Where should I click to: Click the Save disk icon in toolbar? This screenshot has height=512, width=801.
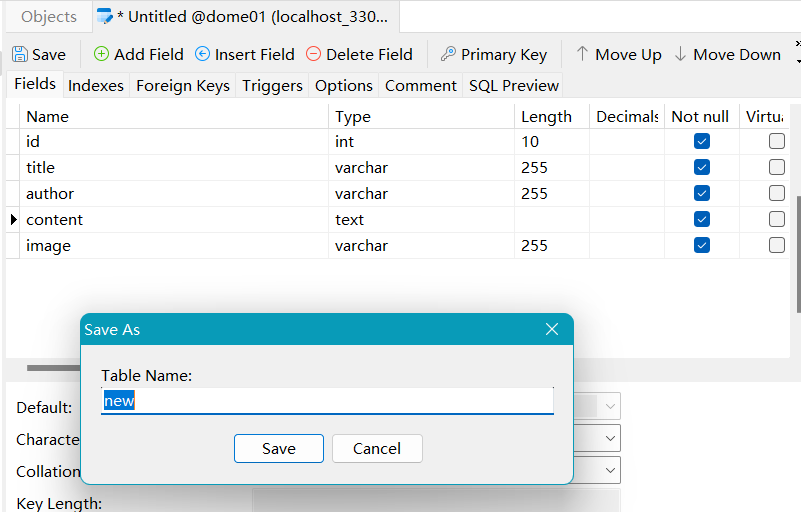pyautogui.click(x=20, y=54)
